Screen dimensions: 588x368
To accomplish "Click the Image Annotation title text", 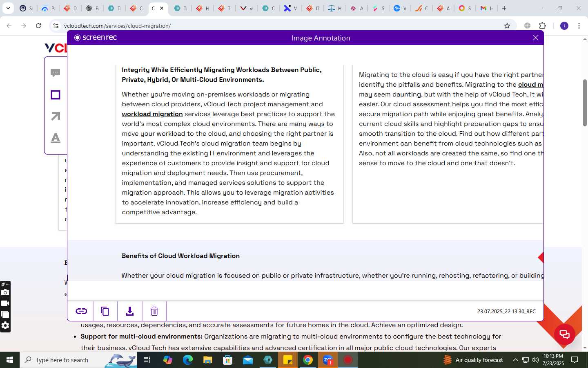I will pos(321,38).
